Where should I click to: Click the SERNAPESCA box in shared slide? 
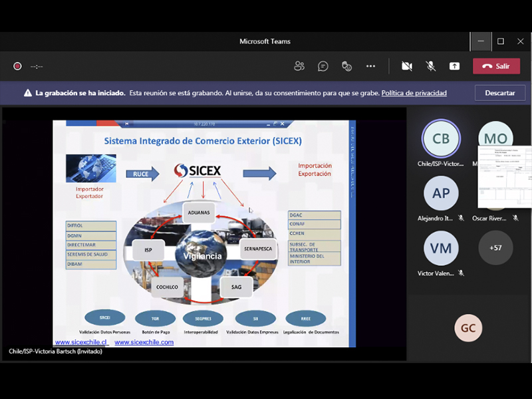(x=258, y=249)
